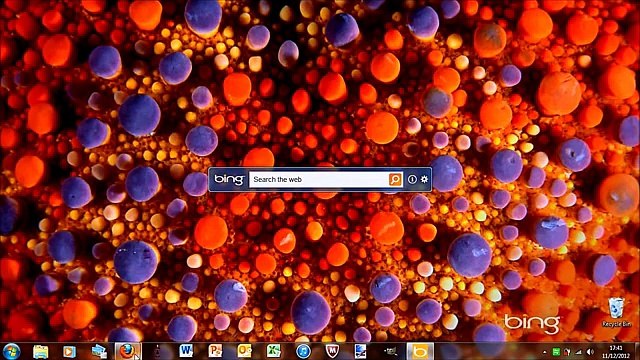640x360 pixels.
Task: Click the Bing logo on the search bar
Action: point(229,179)
